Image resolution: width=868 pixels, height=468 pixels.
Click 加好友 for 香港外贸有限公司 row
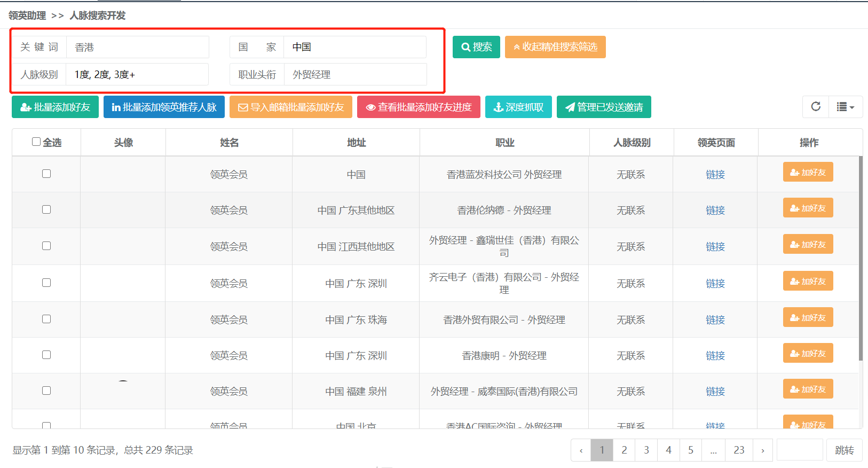click(808, 317)
